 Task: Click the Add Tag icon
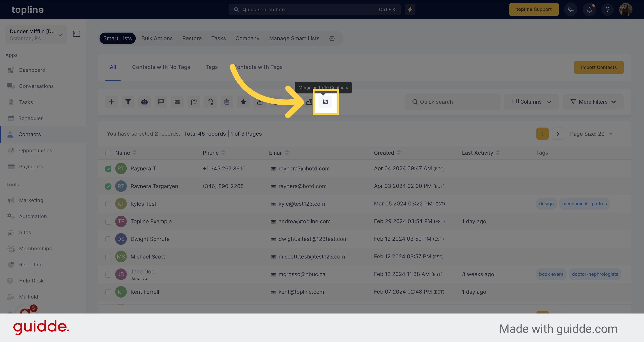tap(194, 102)
